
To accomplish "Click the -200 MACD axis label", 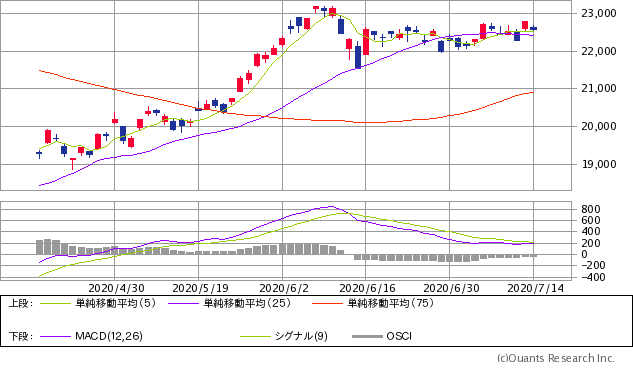I will 593,266.
